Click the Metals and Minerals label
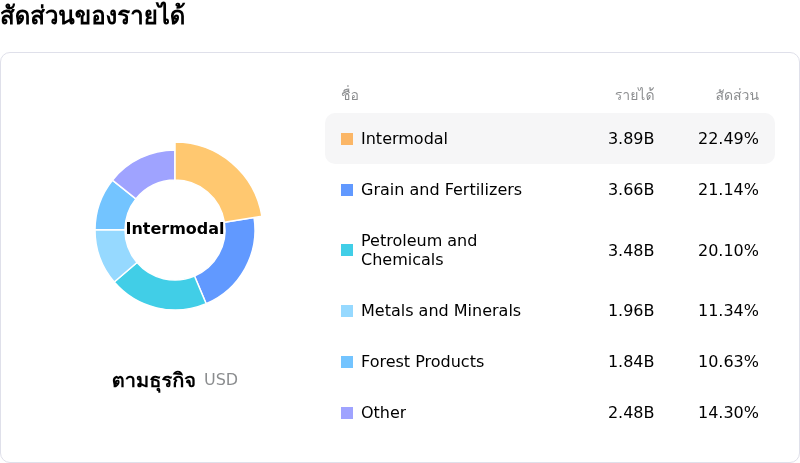 [441, 311]
